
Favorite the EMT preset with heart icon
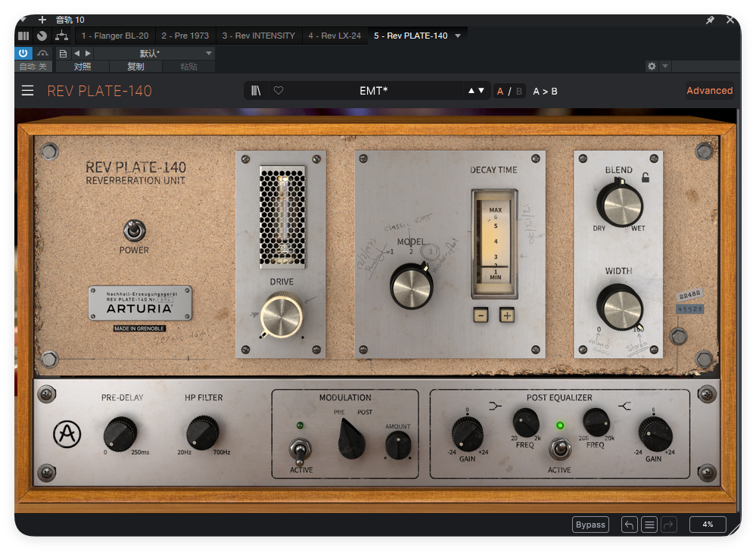(278, 91)
